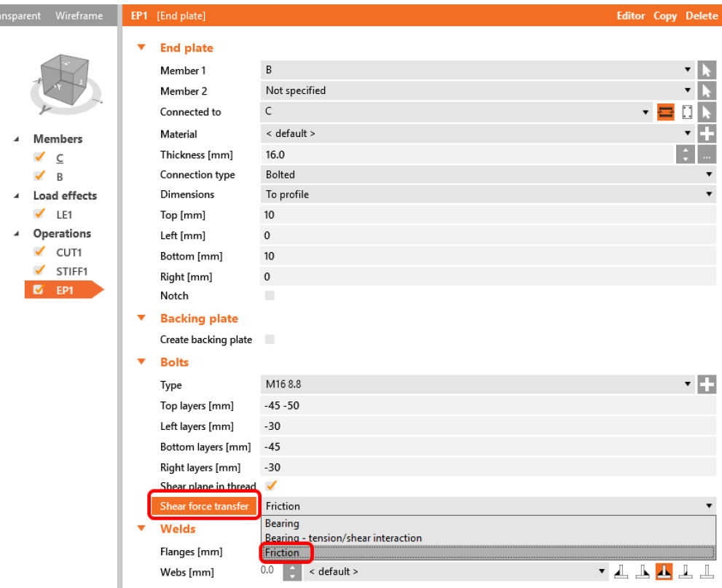722x588 pixels.
Task: Click the Member 1 pick-from-model cursor icon
Action: (x=705, y=71)
